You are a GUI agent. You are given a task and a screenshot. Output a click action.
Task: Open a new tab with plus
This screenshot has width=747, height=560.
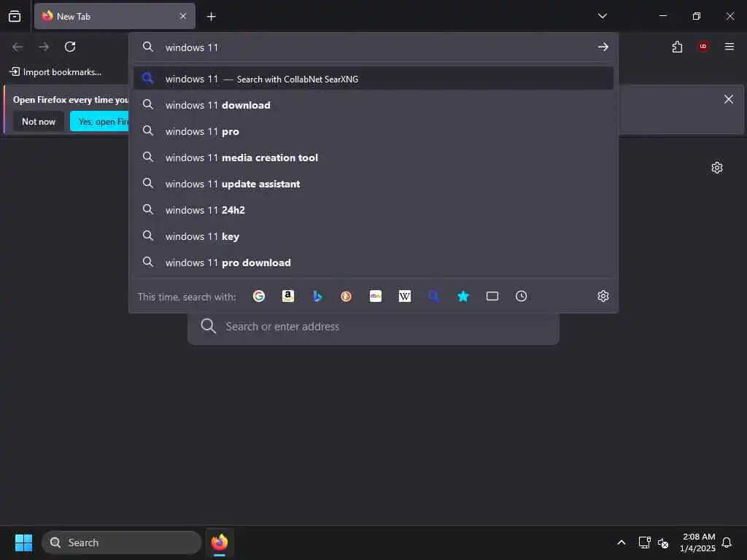tap(211, 17)
